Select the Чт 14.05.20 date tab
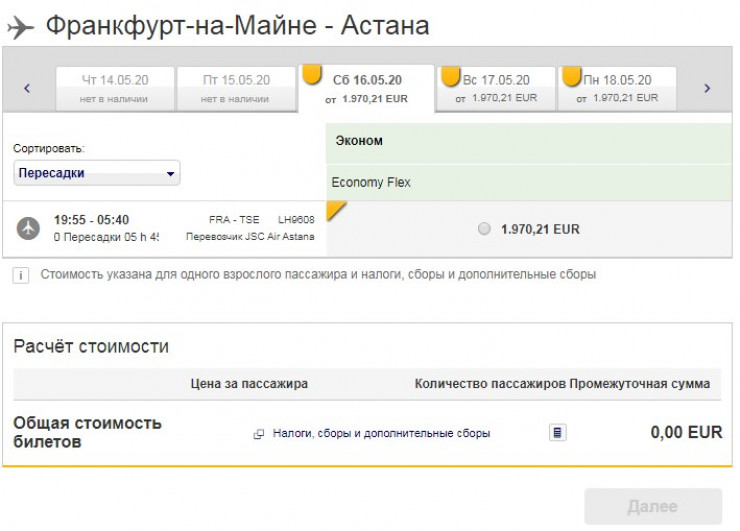740x531 pixels. (x=114, y=88)
